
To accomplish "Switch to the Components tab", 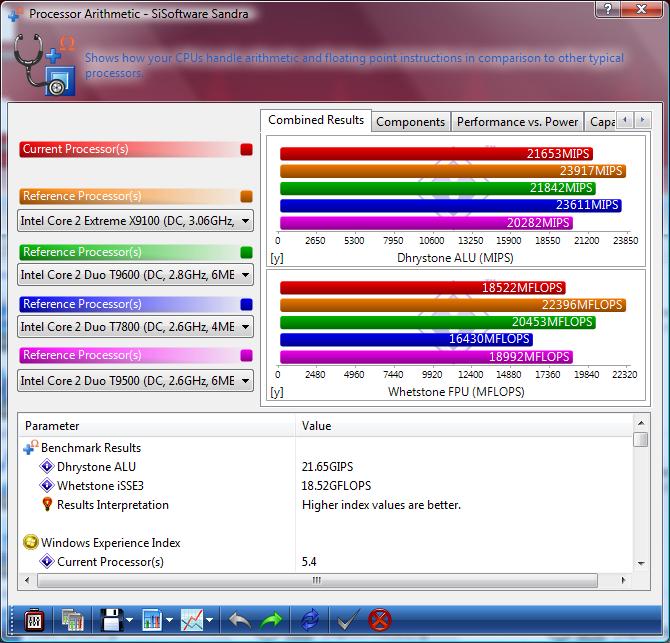I will [411, 122].
